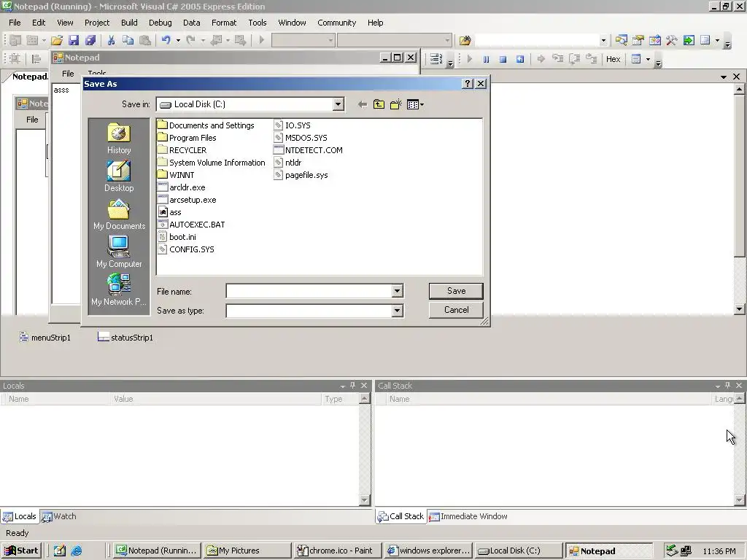
Task: Select My Documents in the places bar
Action: (x=119, y=214)
